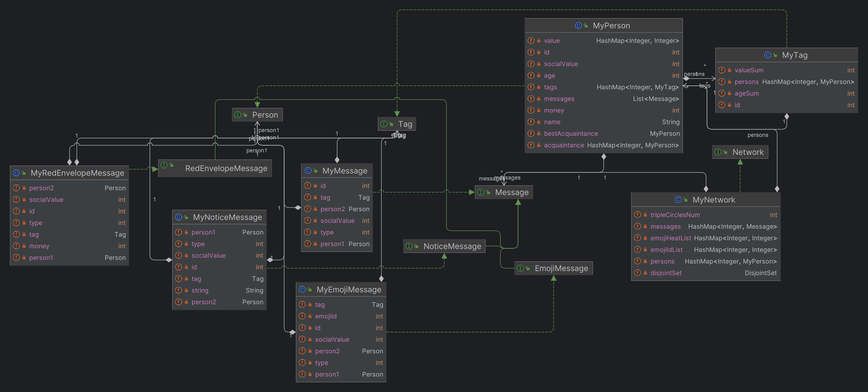Click the emojiId field in MyEmojiMessage
This screenshot has height=392, width=868.
click(341, 316)
